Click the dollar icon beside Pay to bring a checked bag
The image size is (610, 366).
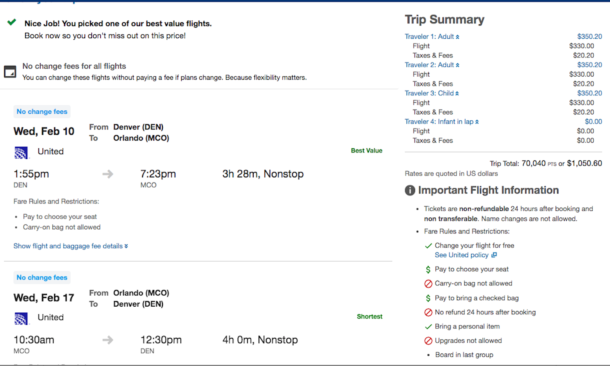pos(428,298)
